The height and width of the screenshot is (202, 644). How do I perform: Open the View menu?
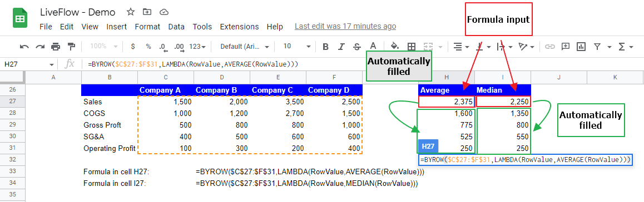90,27
